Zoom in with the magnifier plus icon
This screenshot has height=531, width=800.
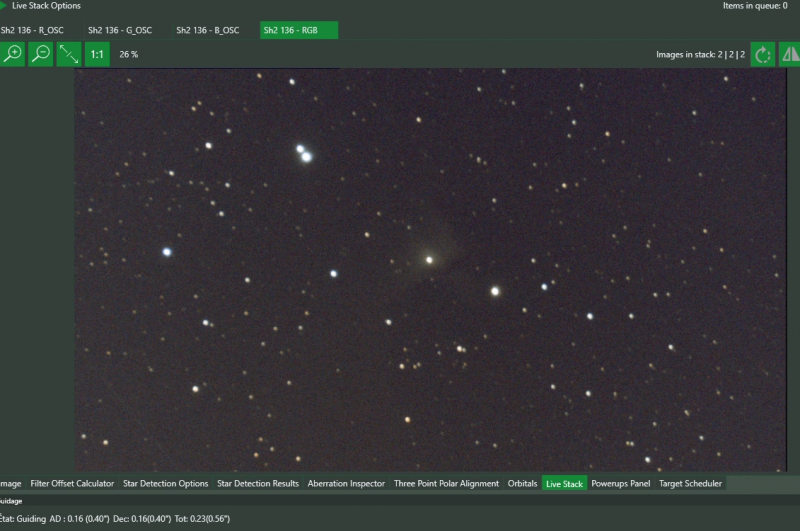(12, 54)
